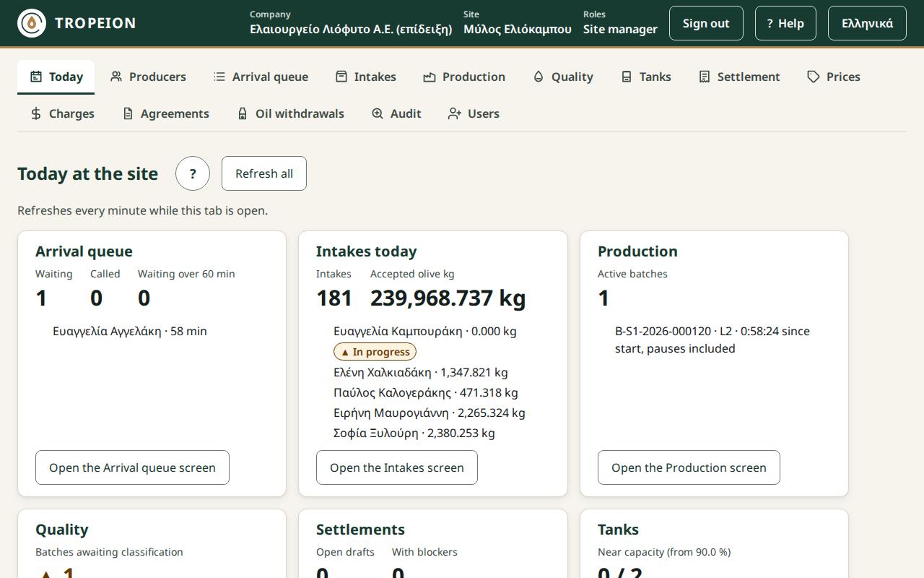Click intake row Ειρήνη Μαυρογιάννη · 2,265.324 kg
924x578 pixels.
(429, 413)
